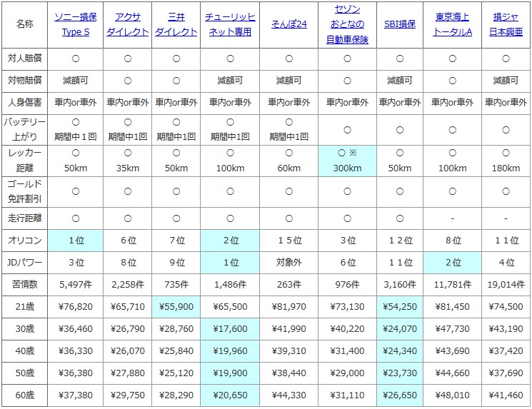Open the 損ジャ 日本興亜 link
The width and height of the screenshot is (532, 409).
(506, 24)
